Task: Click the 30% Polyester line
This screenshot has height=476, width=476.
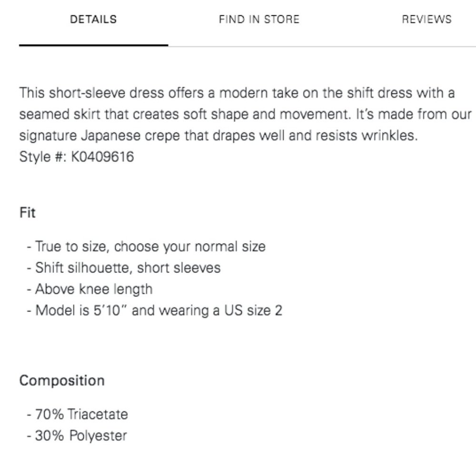Action: point(77,436)
